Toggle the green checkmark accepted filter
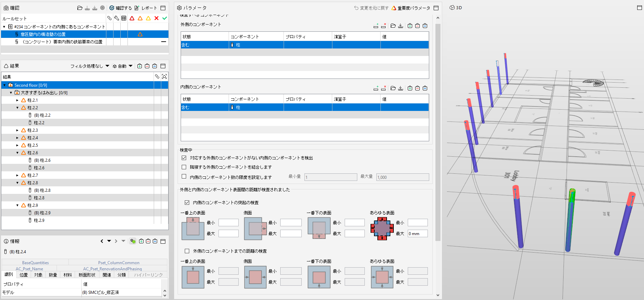Screen dimensions: 644x300 click(165, 18)
